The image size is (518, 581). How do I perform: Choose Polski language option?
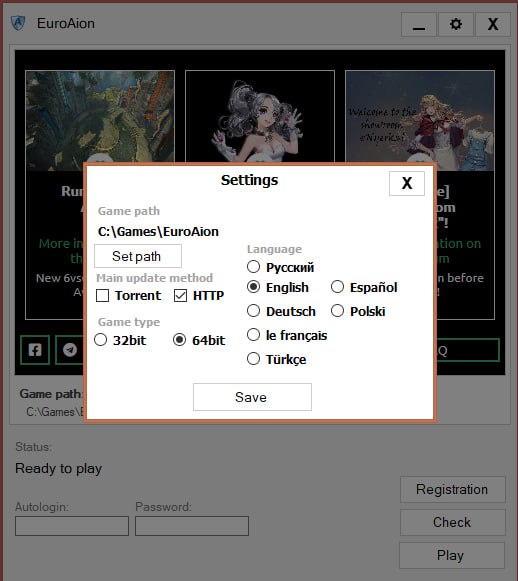coord(338,311)
